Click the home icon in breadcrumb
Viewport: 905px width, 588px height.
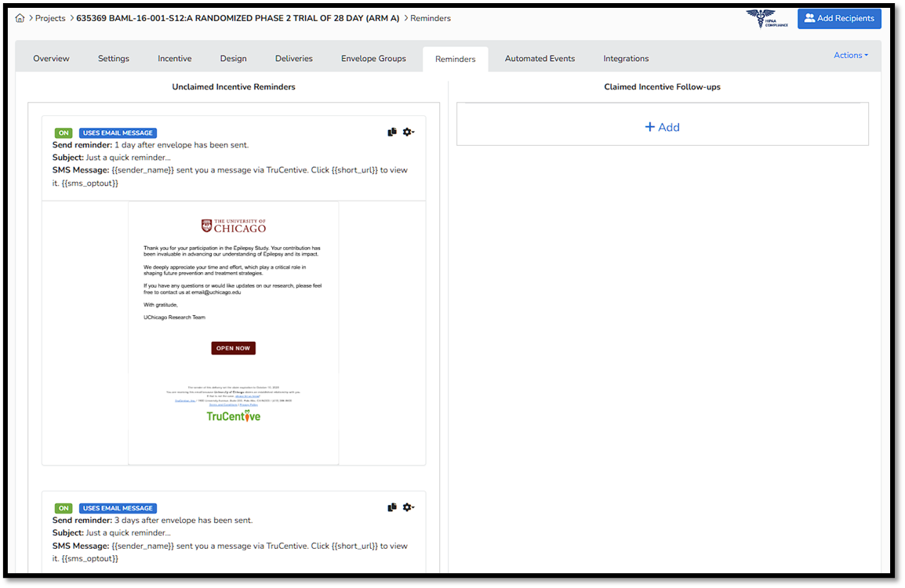pos(20,18)
